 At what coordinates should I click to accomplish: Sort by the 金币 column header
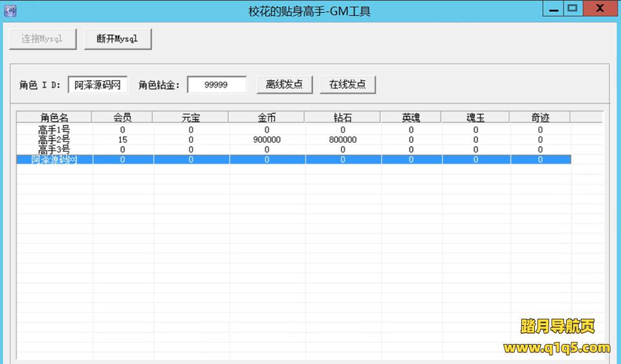pos(267,118)
